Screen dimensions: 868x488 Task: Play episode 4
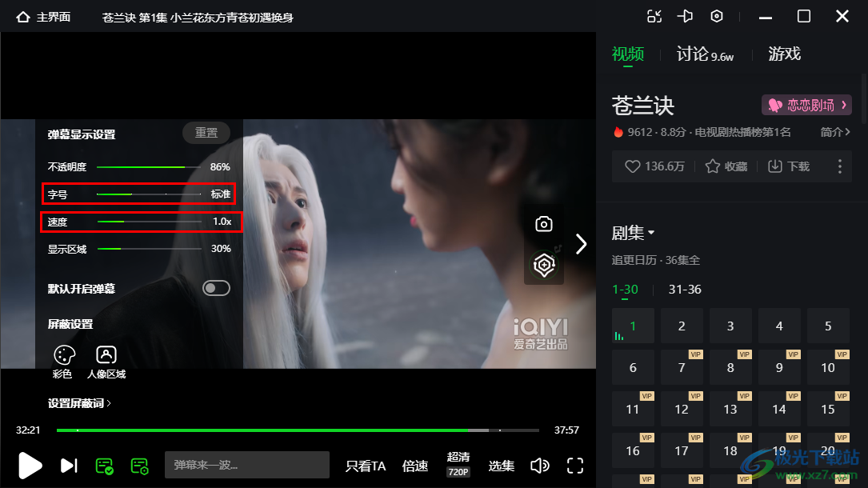pos(779,326)
